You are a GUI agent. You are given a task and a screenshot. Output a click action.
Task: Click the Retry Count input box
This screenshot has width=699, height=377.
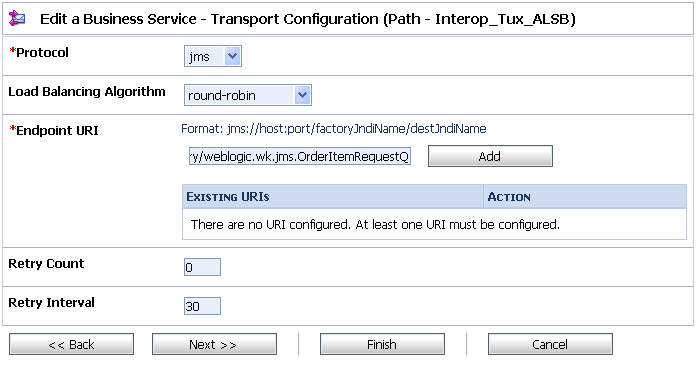point(202,267)
